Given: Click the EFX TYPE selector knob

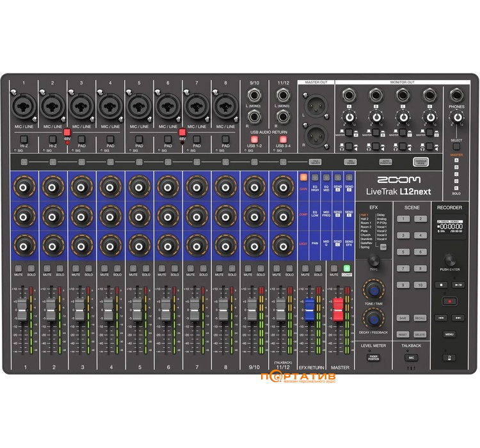Looking at the screenshot, I should pos(374,260).
